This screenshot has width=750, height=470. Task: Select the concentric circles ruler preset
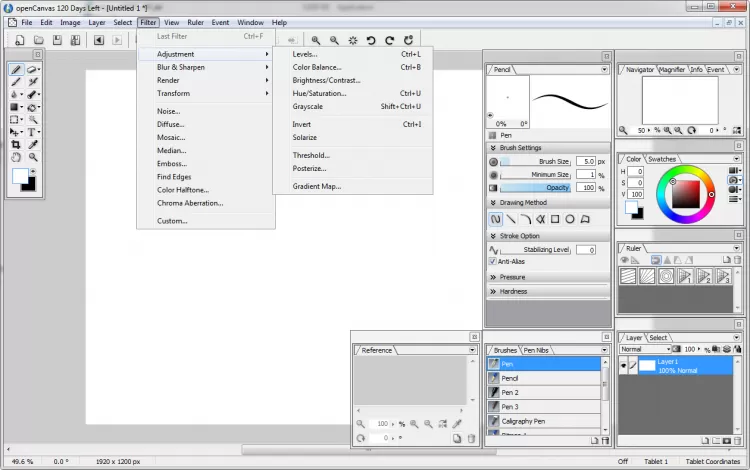point(666,276)
